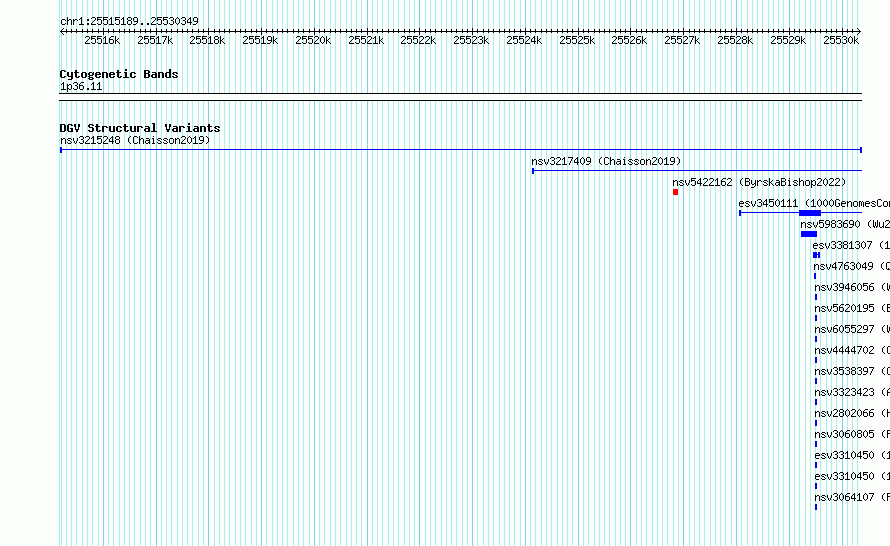
Task: Click the 25525k ruler position
Action: [x=577, y=40]
